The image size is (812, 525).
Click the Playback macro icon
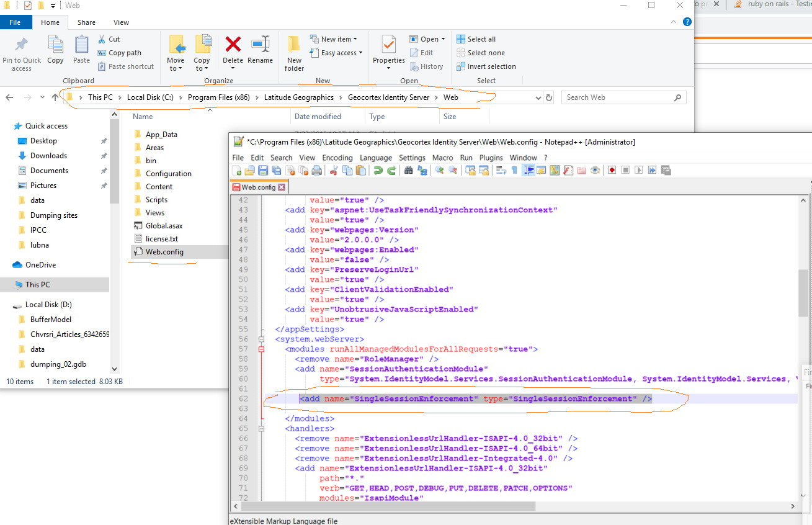[x=639, y=171]
